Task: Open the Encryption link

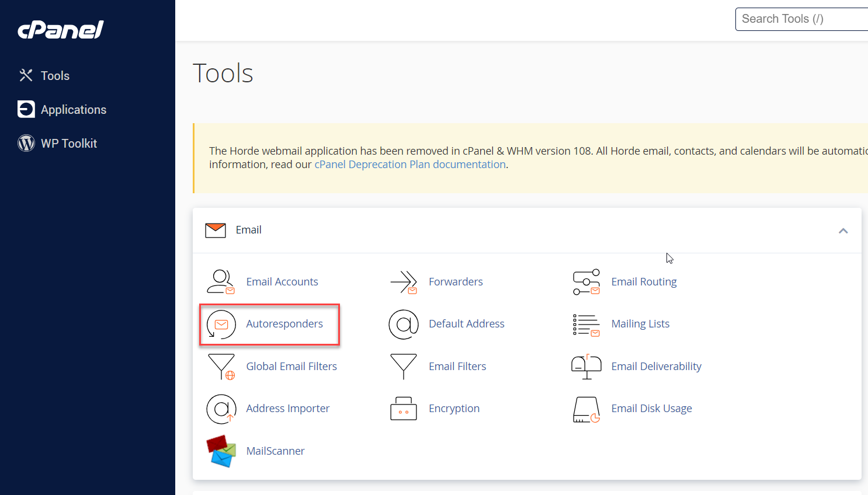Action: pos(454,409)
